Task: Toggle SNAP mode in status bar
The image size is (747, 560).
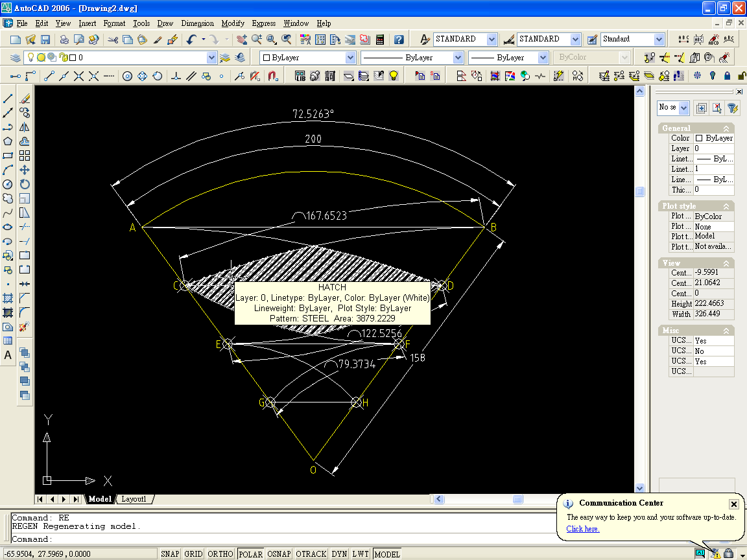Action: coord(170,554)
